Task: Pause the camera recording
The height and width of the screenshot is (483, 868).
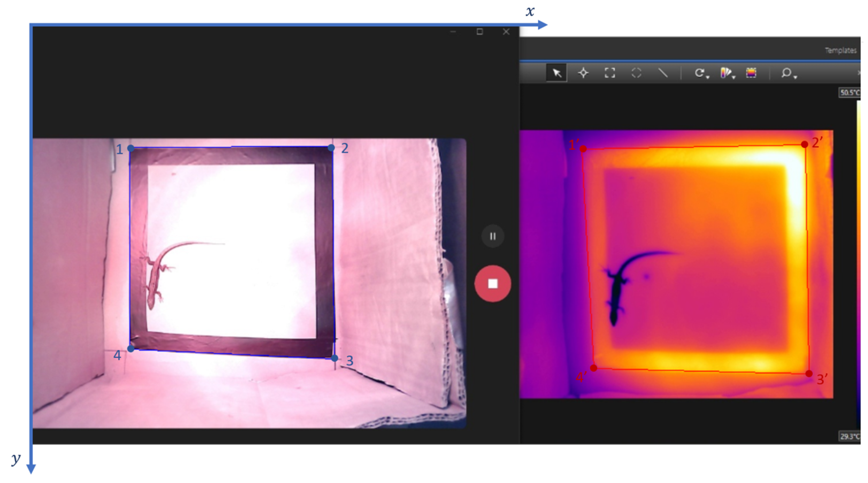Action: [x=493, y=236]
